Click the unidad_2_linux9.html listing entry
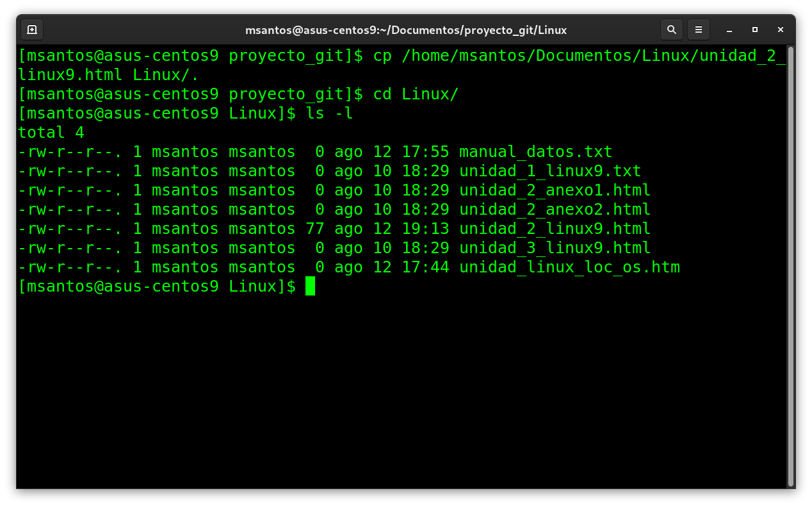812x507 pixels. (x=555, y=229)
